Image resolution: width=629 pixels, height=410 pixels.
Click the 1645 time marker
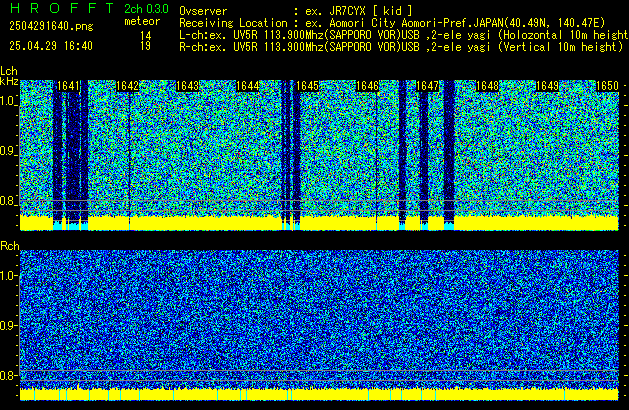[307, 86]
